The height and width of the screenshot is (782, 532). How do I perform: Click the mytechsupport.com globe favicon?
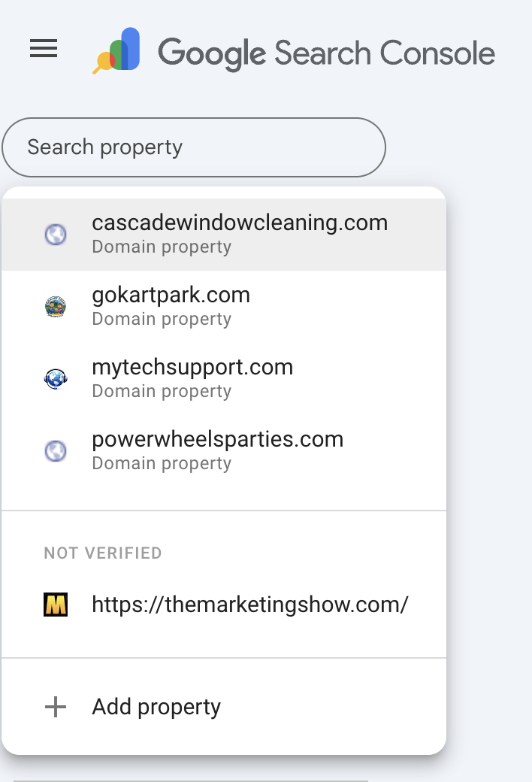click(55, 377)
